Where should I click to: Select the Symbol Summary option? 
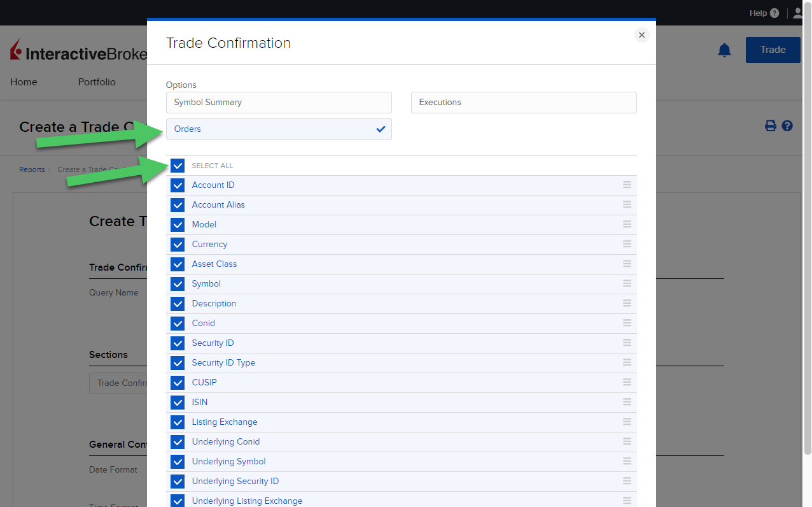click(x=279, y=103)
